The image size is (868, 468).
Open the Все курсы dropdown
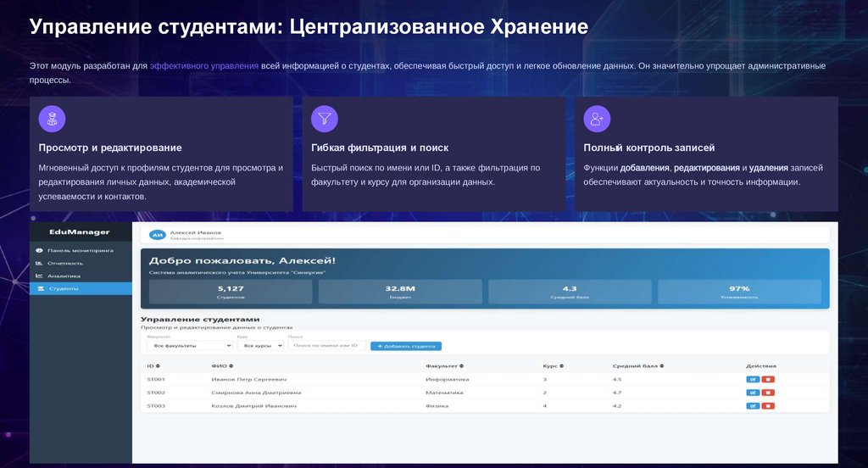(260, 346)
